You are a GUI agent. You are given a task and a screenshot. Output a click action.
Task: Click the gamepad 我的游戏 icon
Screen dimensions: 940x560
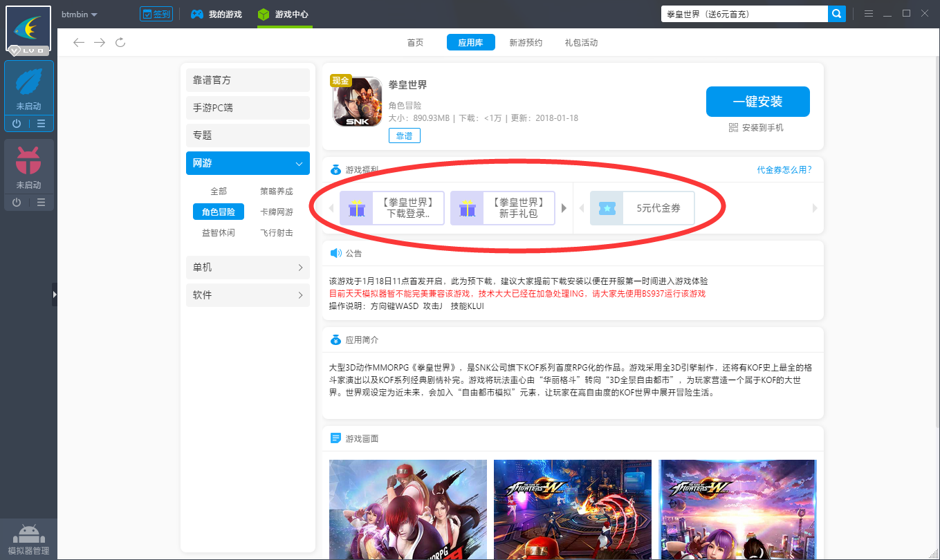197,14
